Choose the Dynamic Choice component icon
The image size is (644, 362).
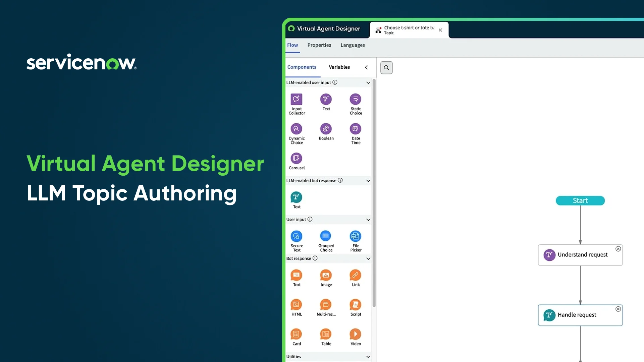[296, 129]
